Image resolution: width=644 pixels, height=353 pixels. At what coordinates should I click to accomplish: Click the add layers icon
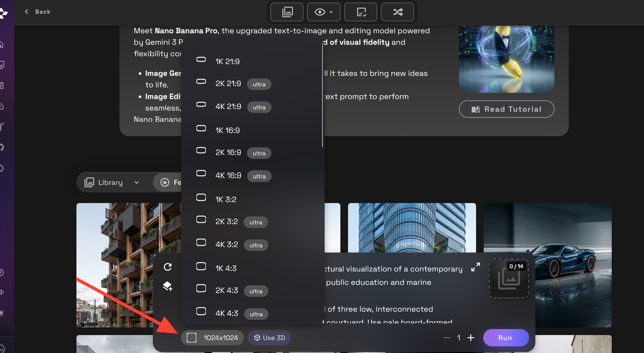point(168,286)
